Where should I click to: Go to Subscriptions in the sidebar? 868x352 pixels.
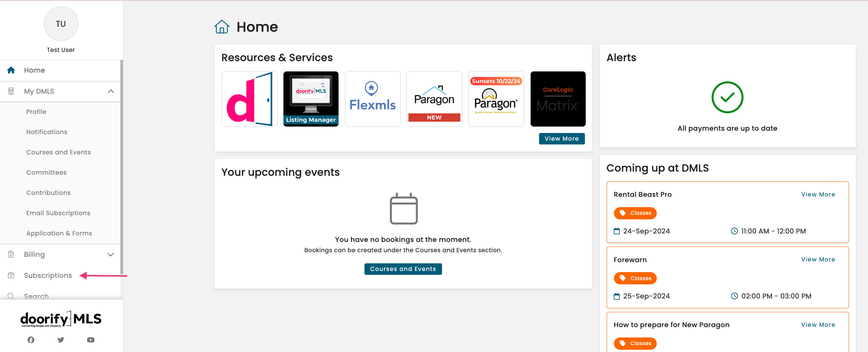[x=48, y=276]
